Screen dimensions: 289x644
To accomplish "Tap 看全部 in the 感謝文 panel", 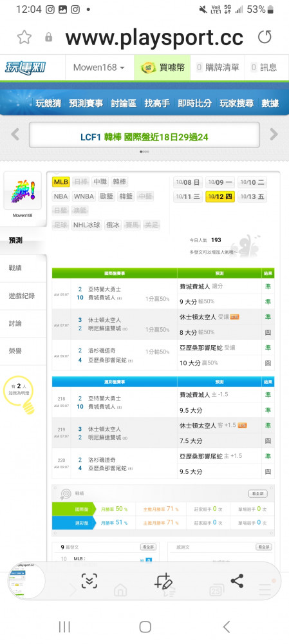I will coord(263,547).
